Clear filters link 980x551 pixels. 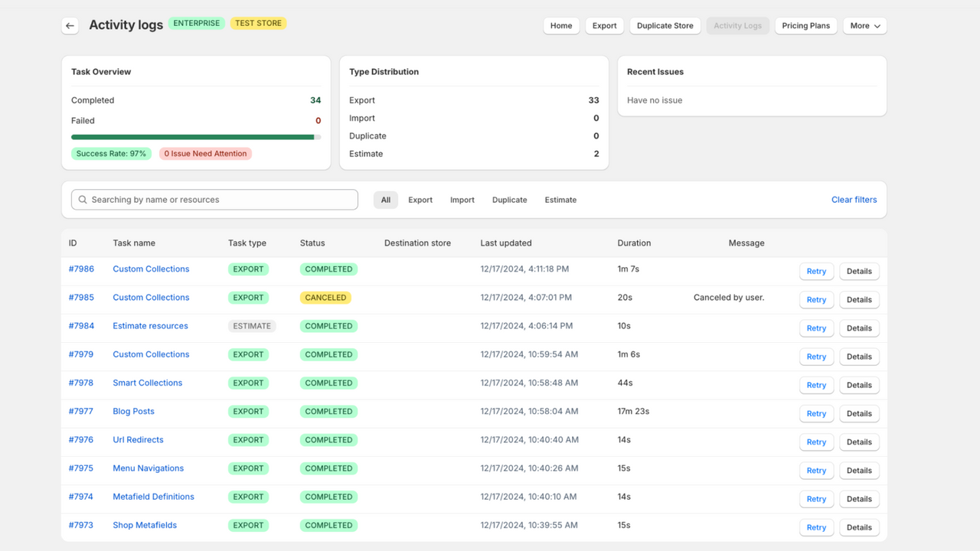click(854, 200)
